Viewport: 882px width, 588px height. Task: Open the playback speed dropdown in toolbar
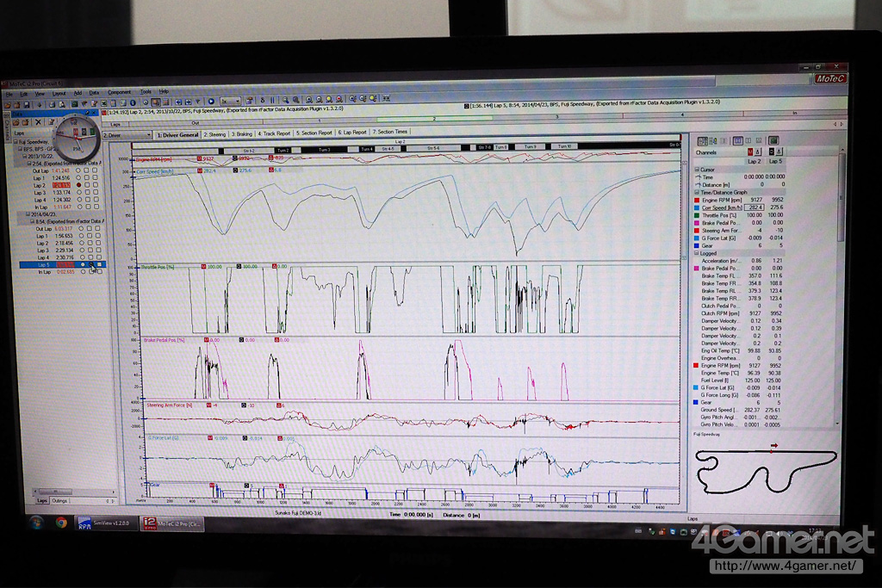point(230,102)
